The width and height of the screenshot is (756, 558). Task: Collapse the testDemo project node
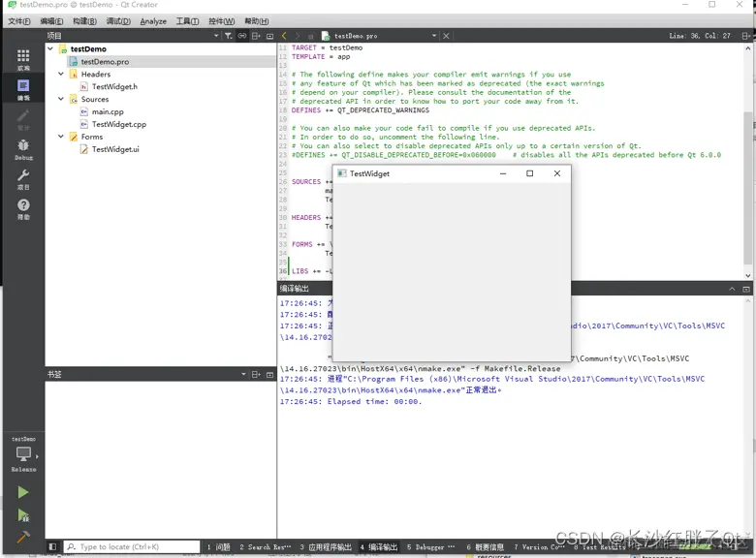(x=50, y=48)
